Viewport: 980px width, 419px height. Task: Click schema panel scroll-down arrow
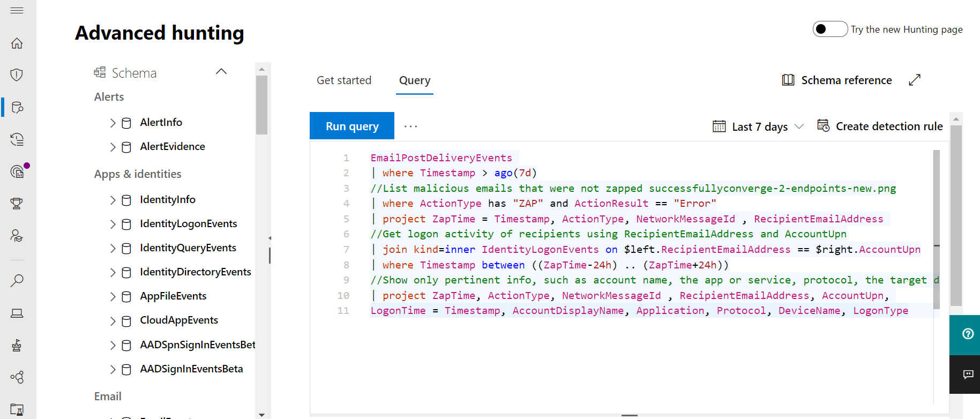click(x=261, y=415)
